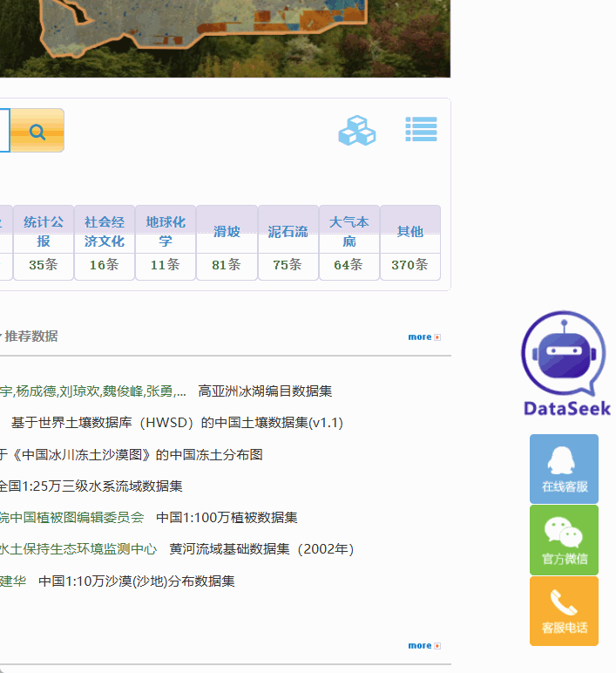Screen dimensions: 616x673
Task: Click the search input field edge
Action: pyautogui.click(x=4, y=131)
